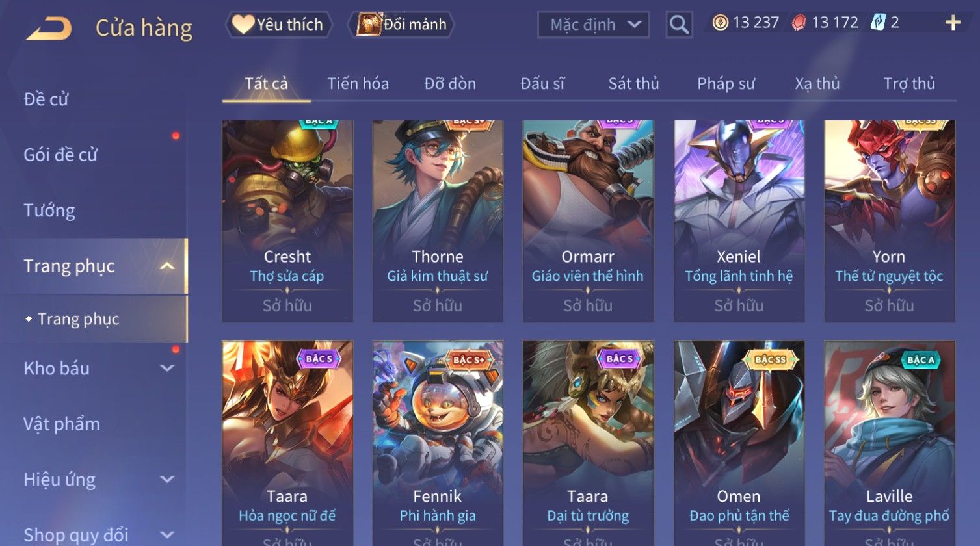Select the Tiến hóa tab
Image resolution: width=980 pixels, height=546 pixels.
tap(358, 83)
